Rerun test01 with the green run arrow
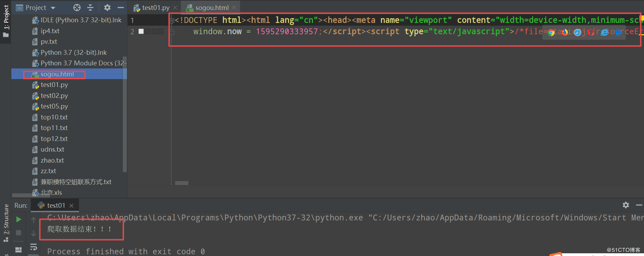Screen dimensions: 644x256 point(18,219)
